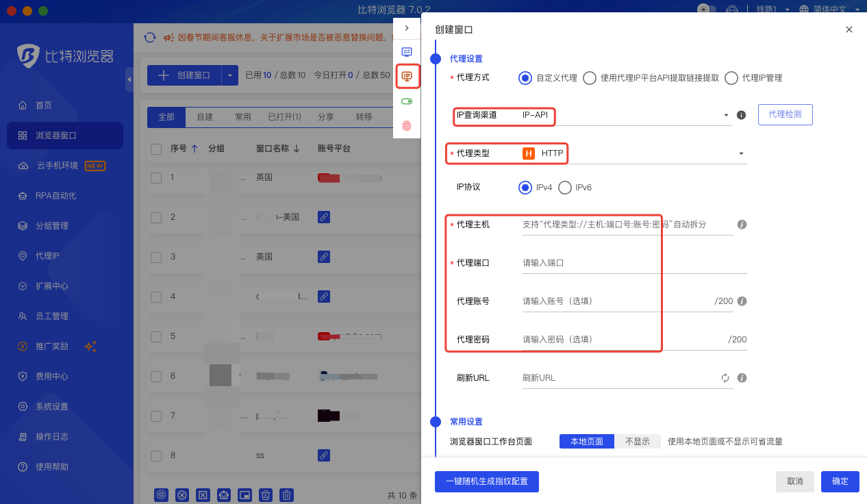Click the info icon beside IP查询渠道
This screenshot has width=867, height=504.
click(x=741, y=115)
